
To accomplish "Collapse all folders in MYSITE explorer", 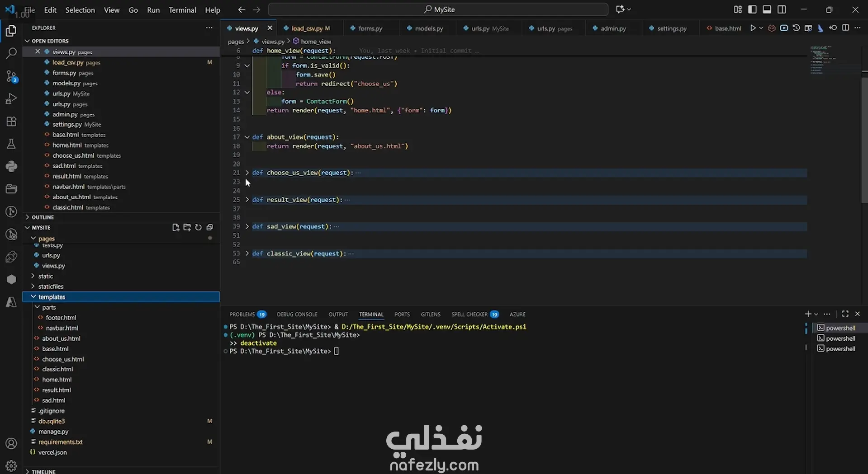I will [x=210, y=227].
